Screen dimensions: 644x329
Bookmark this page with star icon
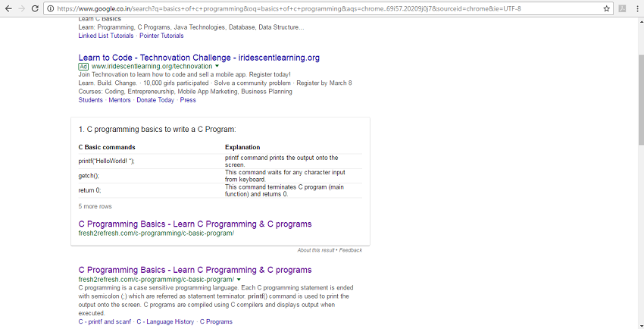click(x=606, y=8)
